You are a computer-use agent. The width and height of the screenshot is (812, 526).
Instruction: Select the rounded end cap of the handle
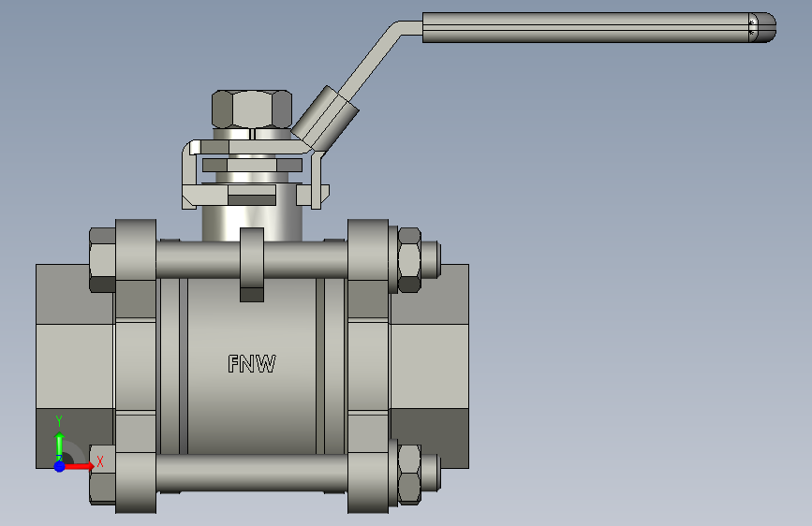coord(762,27)
